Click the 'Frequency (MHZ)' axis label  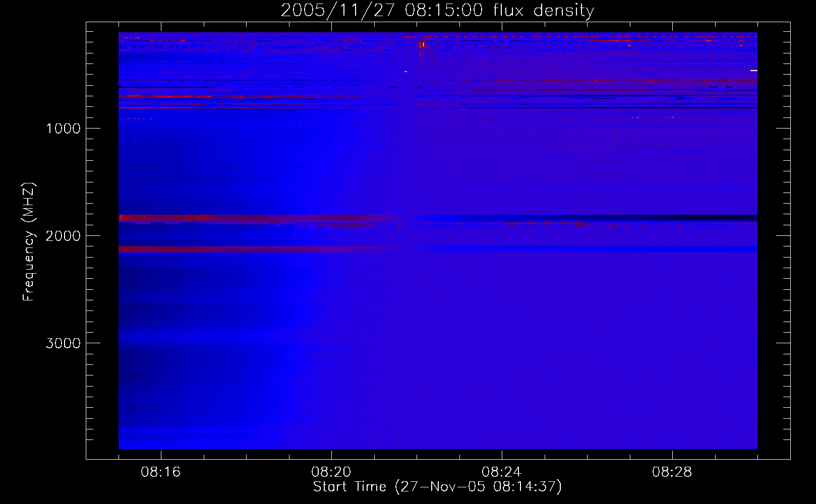(x=29, y=242)
